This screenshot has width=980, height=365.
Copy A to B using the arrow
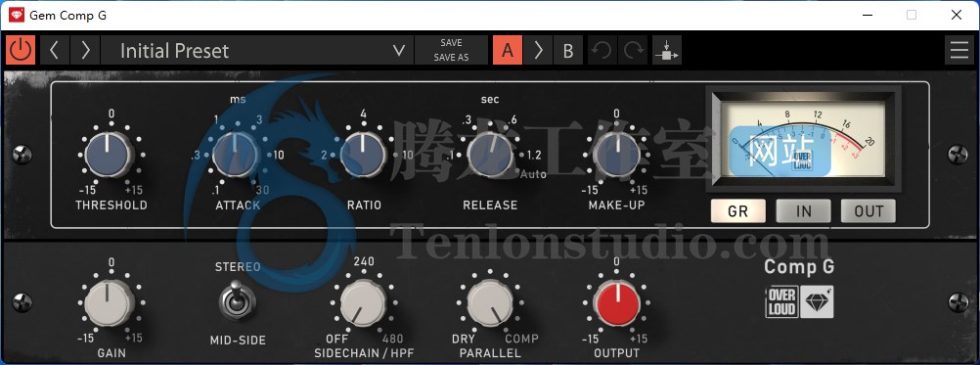[x=538, y=51]
